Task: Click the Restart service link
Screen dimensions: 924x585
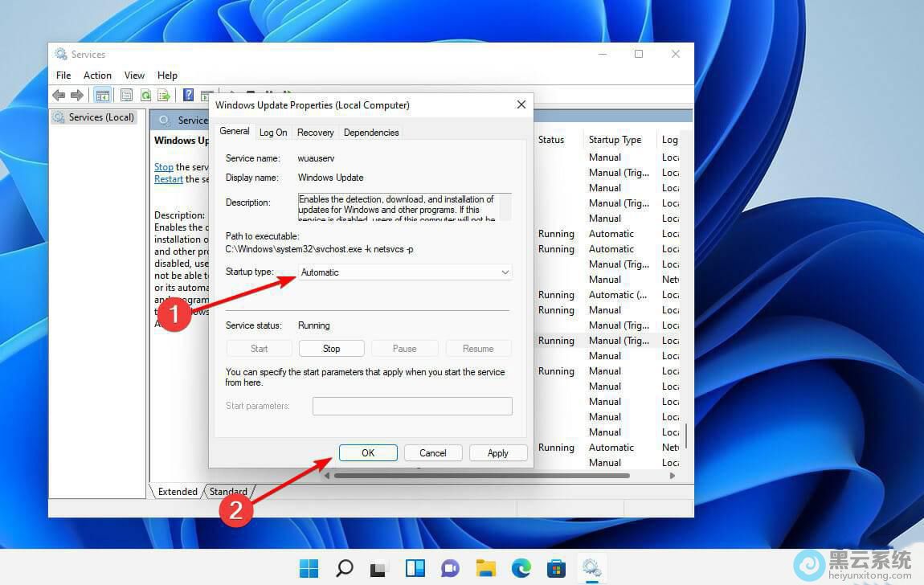Action: 169,179
